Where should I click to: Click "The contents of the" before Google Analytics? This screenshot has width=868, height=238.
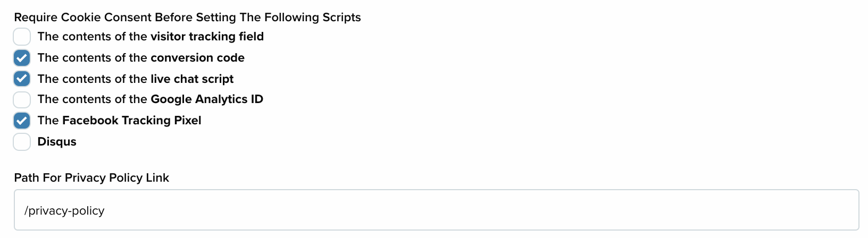(x=93, y=99)
